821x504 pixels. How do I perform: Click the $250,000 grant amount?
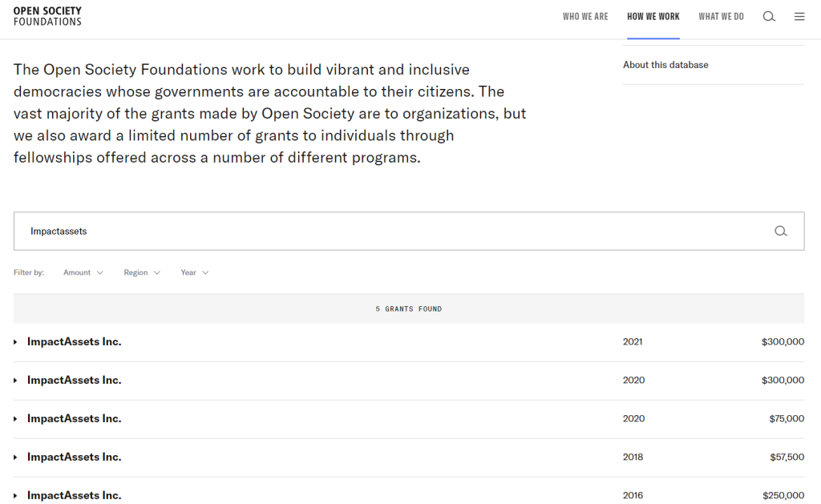click(783, 495)
